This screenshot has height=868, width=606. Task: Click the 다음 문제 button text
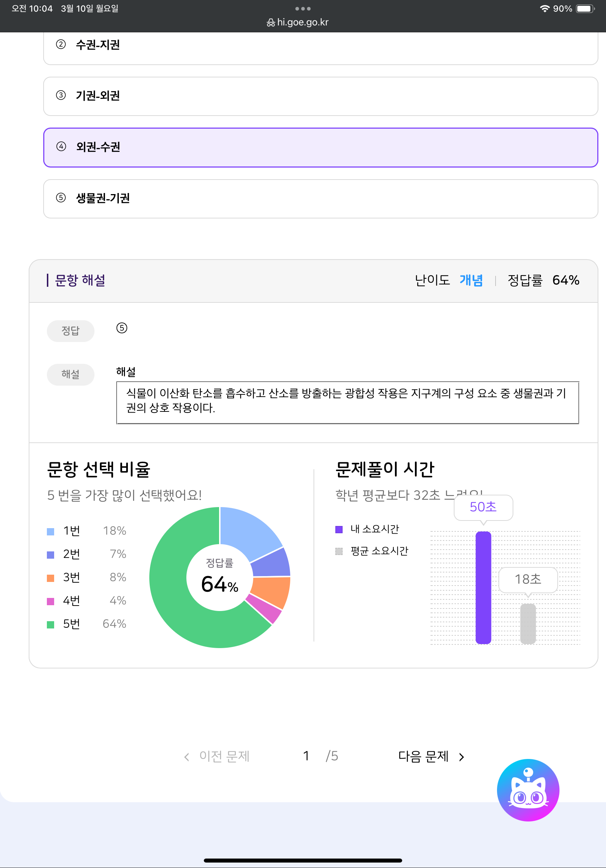(x=423, y=756)
